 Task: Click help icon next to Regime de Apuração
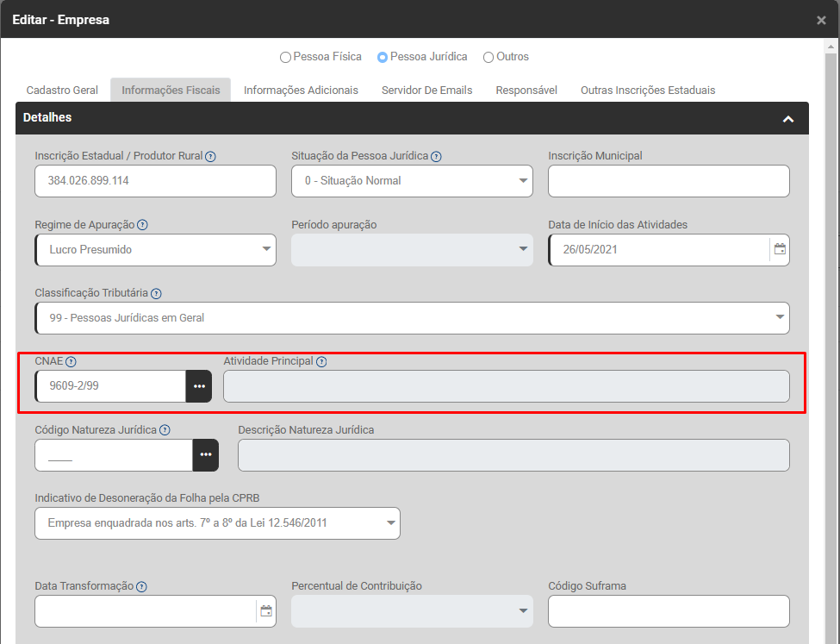(x=143, y=225)
